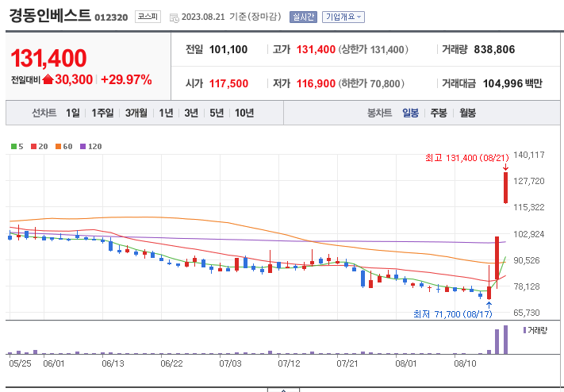Viewport: 564px width, 392px height.
Task: Click the 06/13 date axis label
Action: click(x=113, y=363)
